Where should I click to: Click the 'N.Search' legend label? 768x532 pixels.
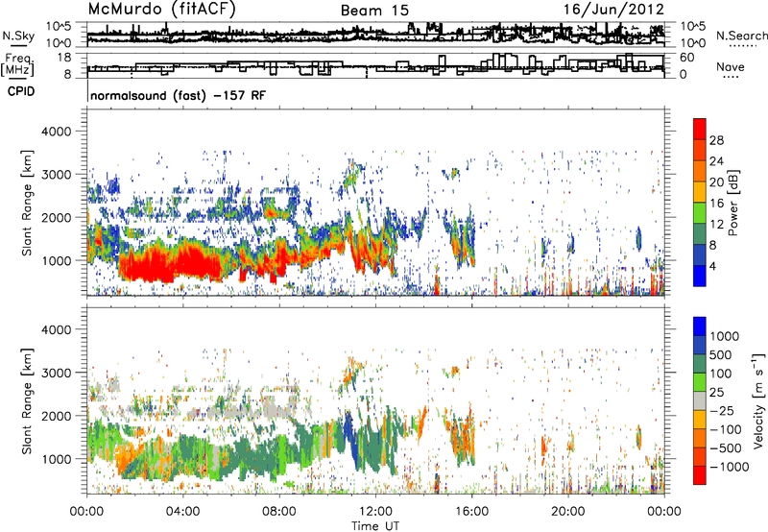click(x=741, y=36)
